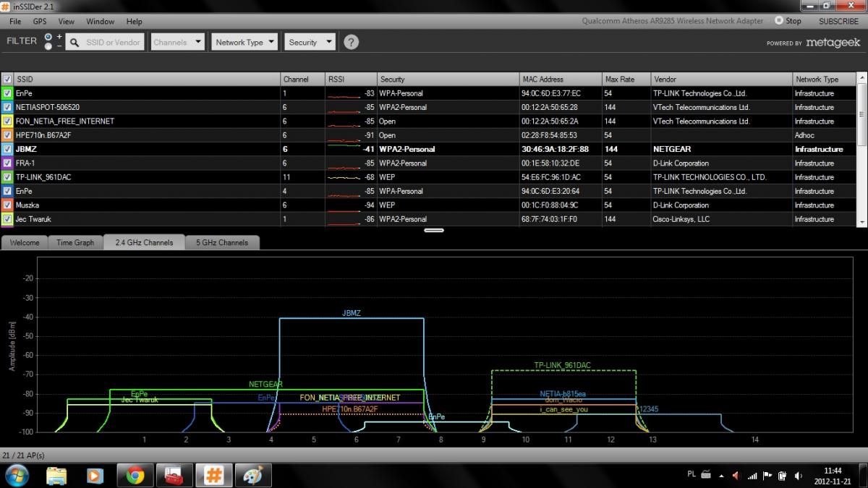Screen dimensions: 868x488
Task: Click the TP-LINK_961DAC label in the graph
Action: [x=562, y=365]
